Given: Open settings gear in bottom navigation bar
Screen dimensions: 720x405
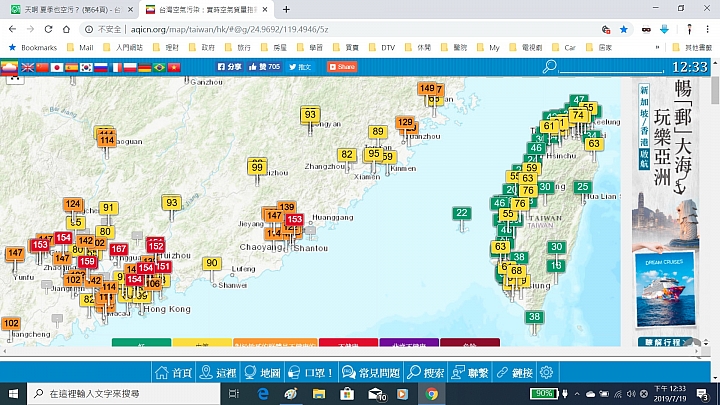Looking at the screenshot, I should point(547,372).
